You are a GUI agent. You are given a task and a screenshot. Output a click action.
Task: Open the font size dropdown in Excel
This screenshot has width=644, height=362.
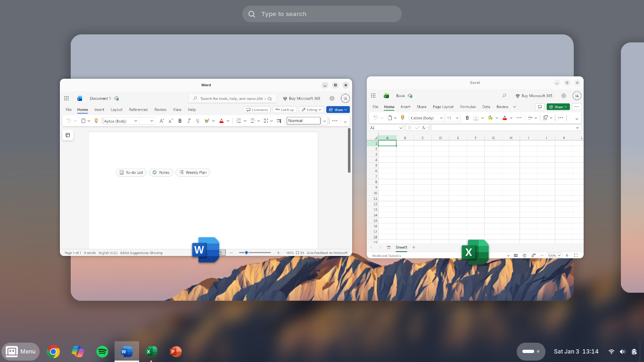tap(457, 117)
